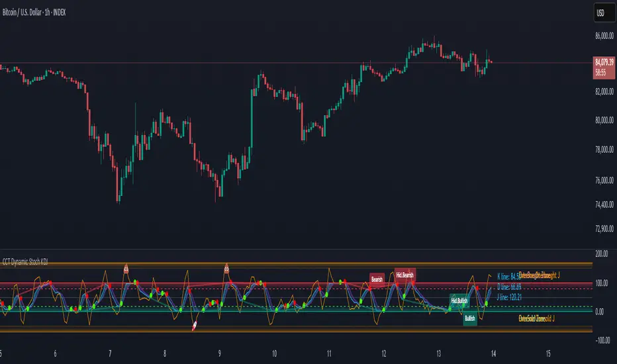This screenshot has height=364, width=617.
Task: Click the 100.00 oscillator scale label
Action: (602, 283)
